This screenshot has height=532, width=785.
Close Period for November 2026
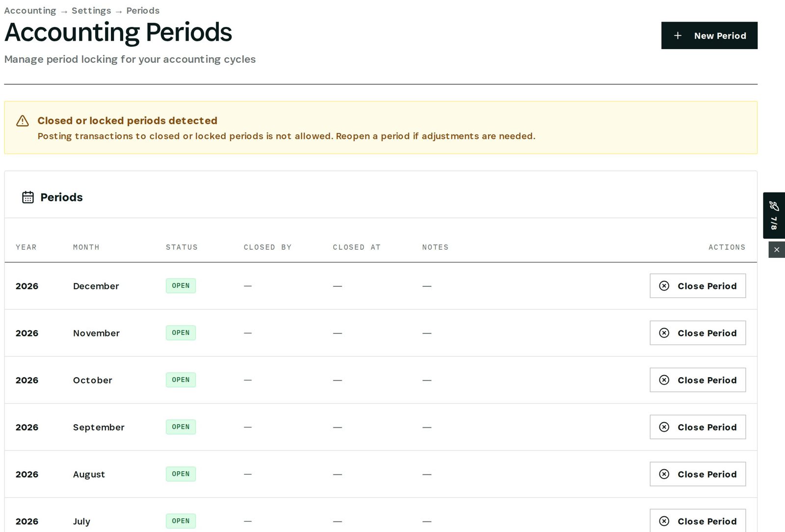tap(698, 333)
